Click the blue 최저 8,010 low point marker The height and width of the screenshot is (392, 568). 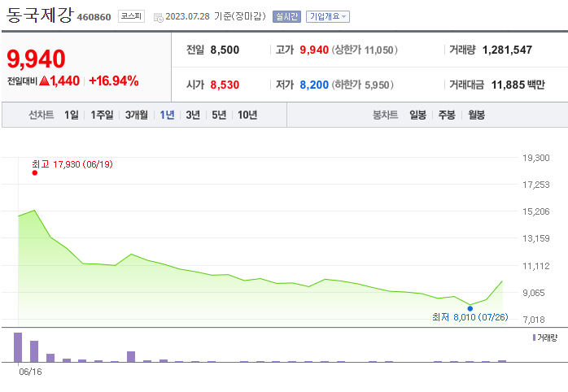point(470,308)
